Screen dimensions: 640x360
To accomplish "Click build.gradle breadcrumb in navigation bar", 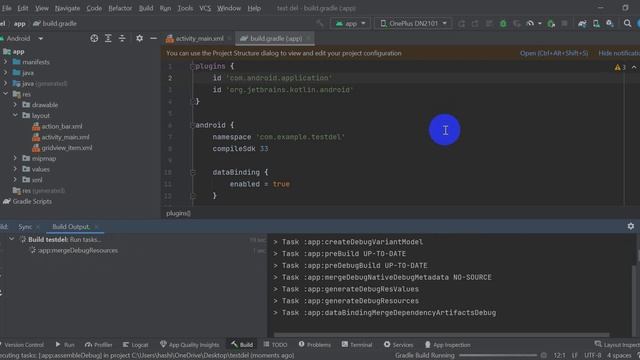I will pyautogui.click(x=55, y=24).
